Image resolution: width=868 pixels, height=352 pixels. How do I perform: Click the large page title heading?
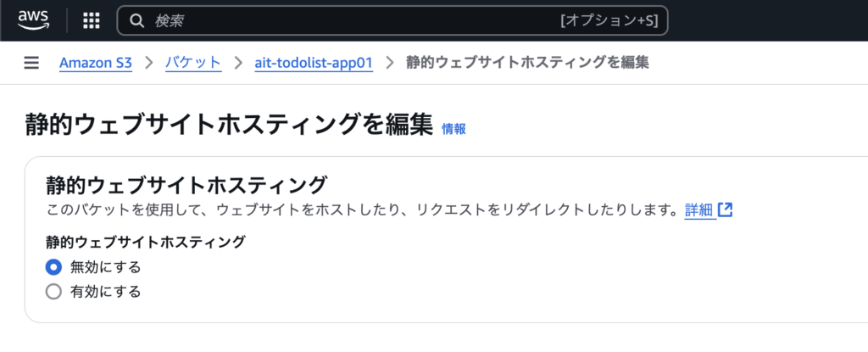click(229, 126)
